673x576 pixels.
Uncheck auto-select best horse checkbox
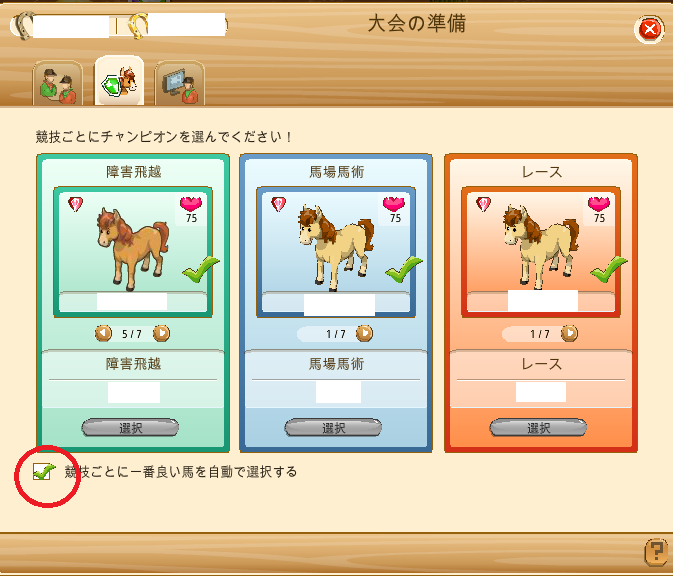(43, 472)
